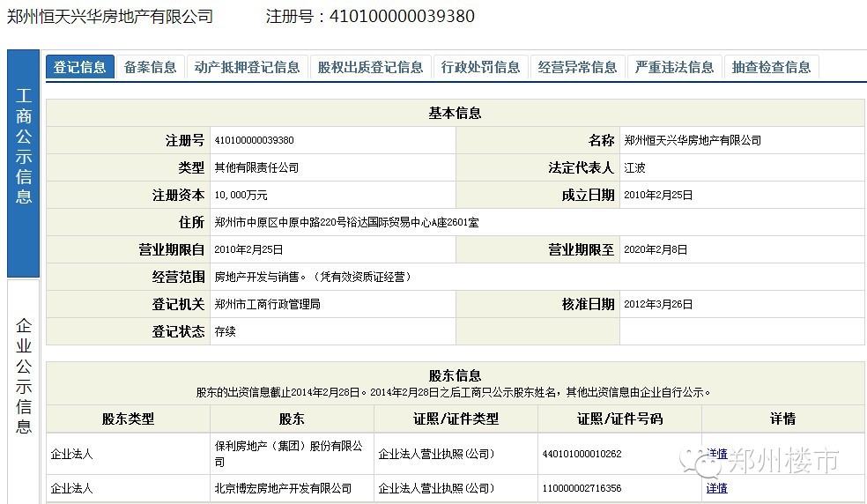Click the 核准日期 label
Image resolution: width=867 pixels, height=504 pixels.
[x=589, y=304]
